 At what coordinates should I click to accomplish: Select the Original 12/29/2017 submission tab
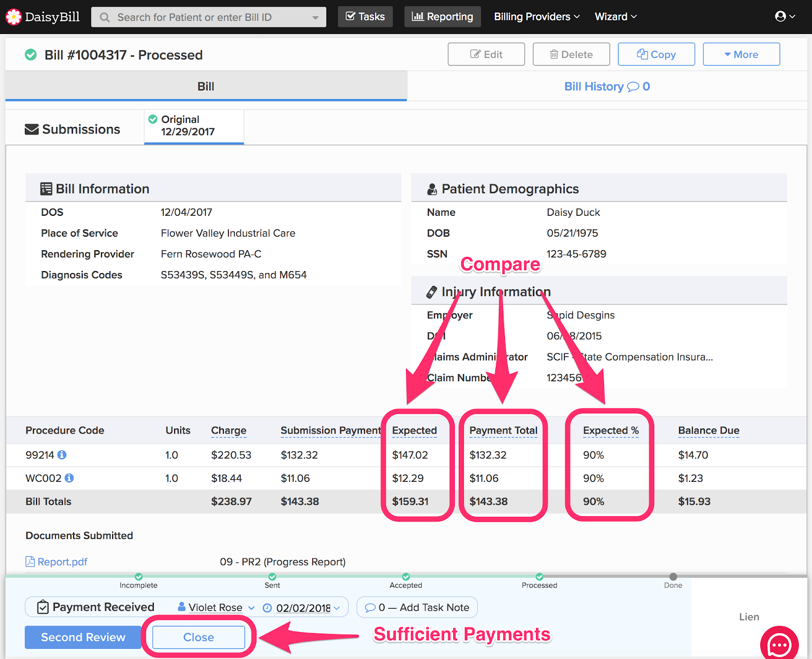click(x=194, y=126)
